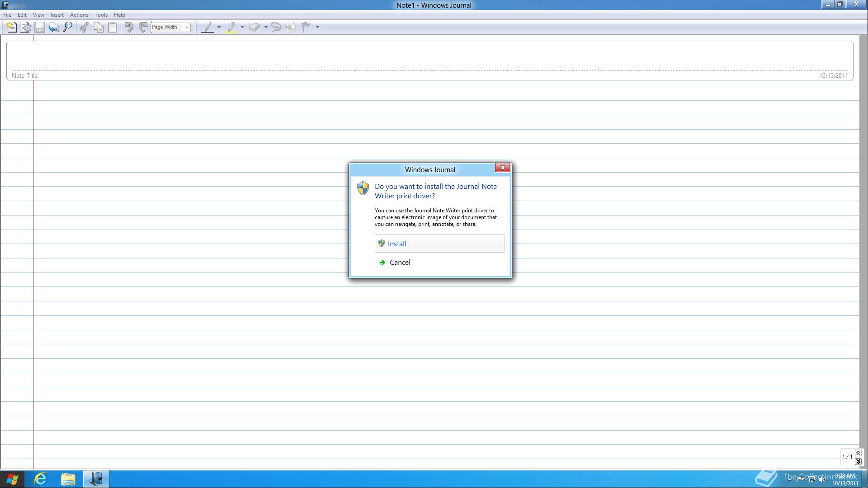Open the Pen style dropdown arrow
The height and width of the screenshot is (488, 868).
pos(219,27)
